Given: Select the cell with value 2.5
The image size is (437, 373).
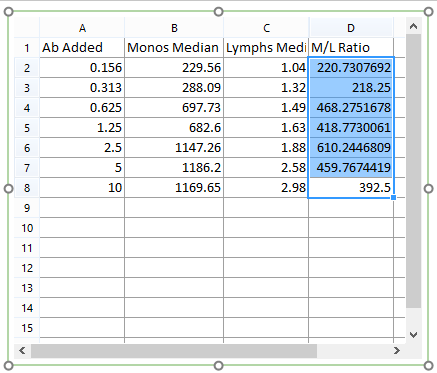Looking at the screenshot, I should [x=82, y=148].
